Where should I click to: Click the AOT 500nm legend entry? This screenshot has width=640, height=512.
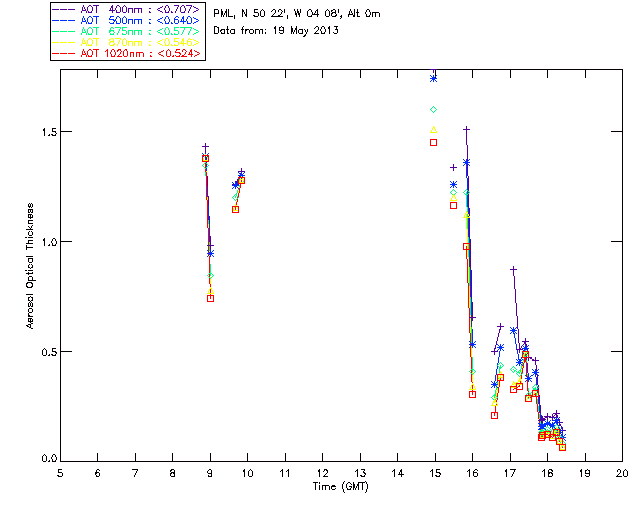126,20
